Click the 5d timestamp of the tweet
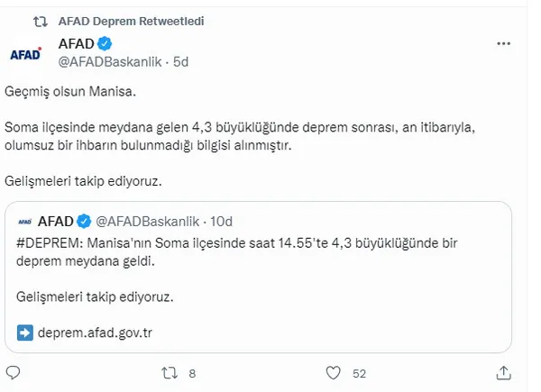Viewport: 541px width, 392px height. [179, 61]
